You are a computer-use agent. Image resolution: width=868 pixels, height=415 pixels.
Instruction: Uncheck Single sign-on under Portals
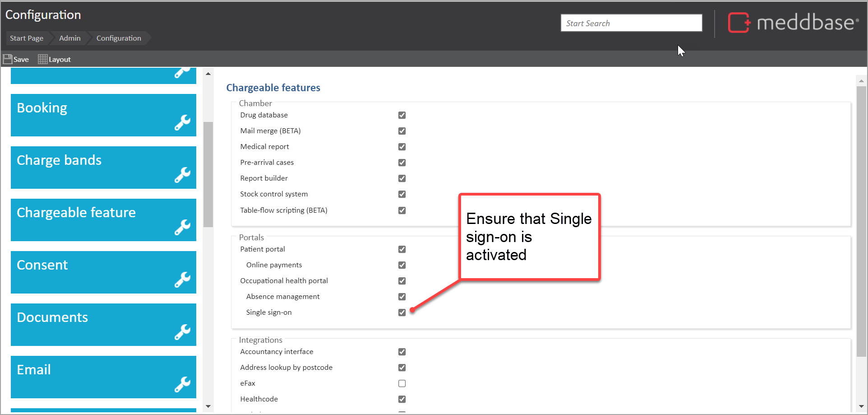point(402,312)
